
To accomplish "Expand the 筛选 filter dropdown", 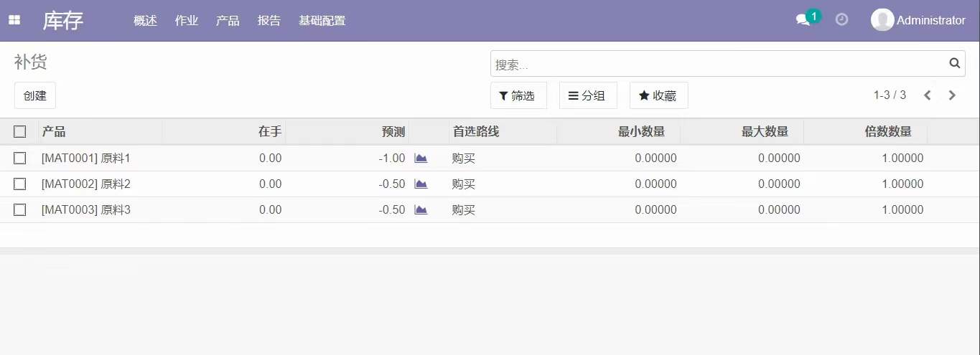I will tap(518, 95).
